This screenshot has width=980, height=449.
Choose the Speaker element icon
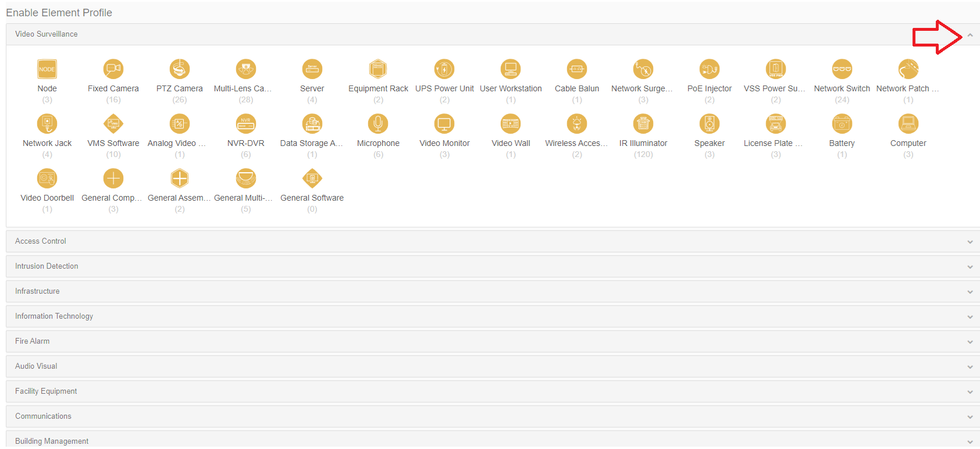point(710,124)
